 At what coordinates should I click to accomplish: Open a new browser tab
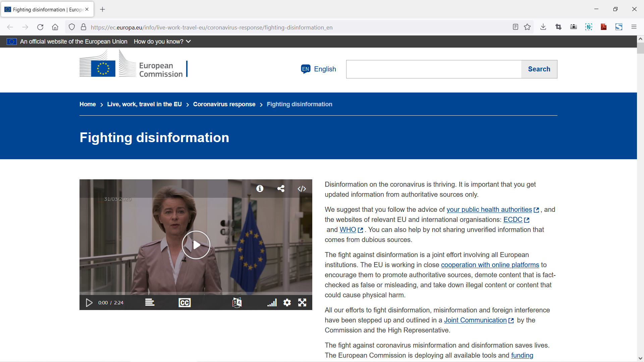point(103,9)
